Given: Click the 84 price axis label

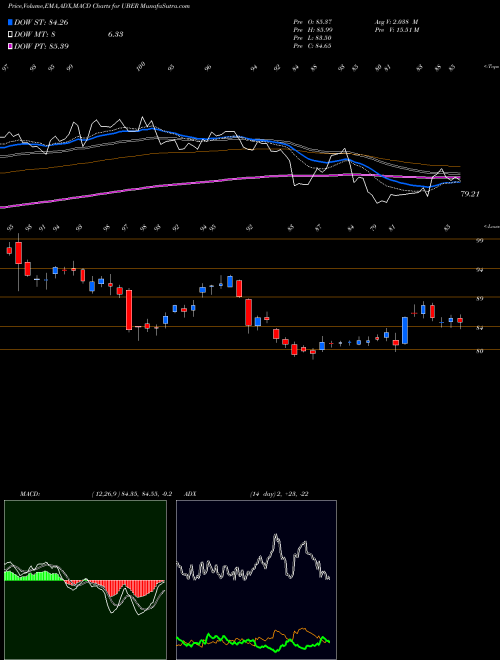Looking at the screenshot, I should 479,327.
